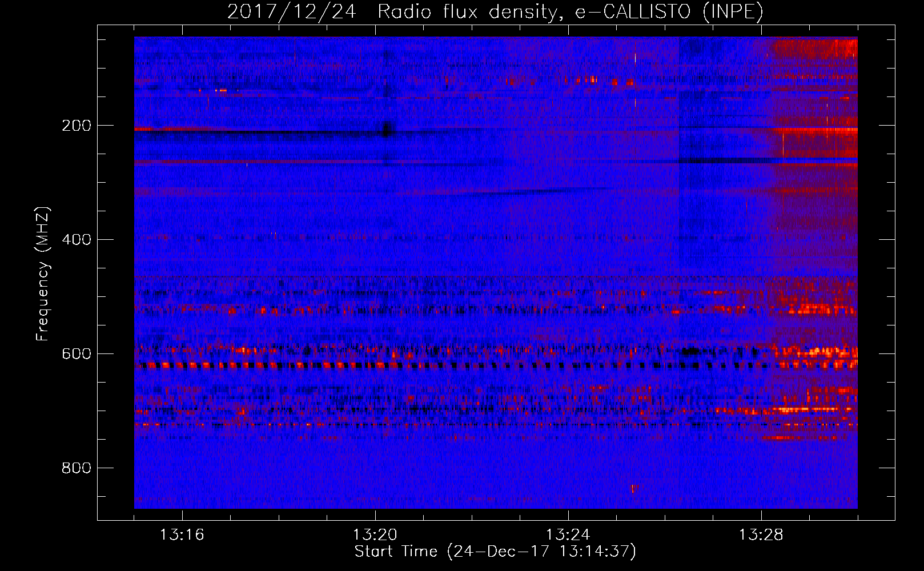Click the "Start Time (24-Dec-17 13:14:37)" x-axis label
The width and height of the screenshot is (924, 571).
[x=495, y=552]
